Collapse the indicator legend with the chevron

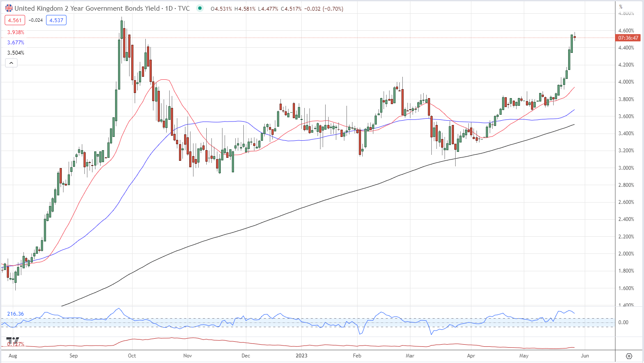[11, 63]
